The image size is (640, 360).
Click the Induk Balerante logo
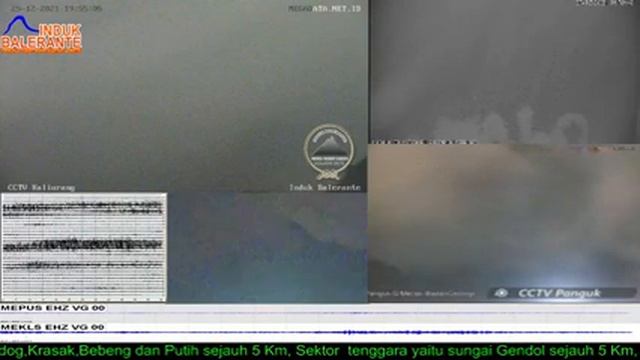(41, 35)
